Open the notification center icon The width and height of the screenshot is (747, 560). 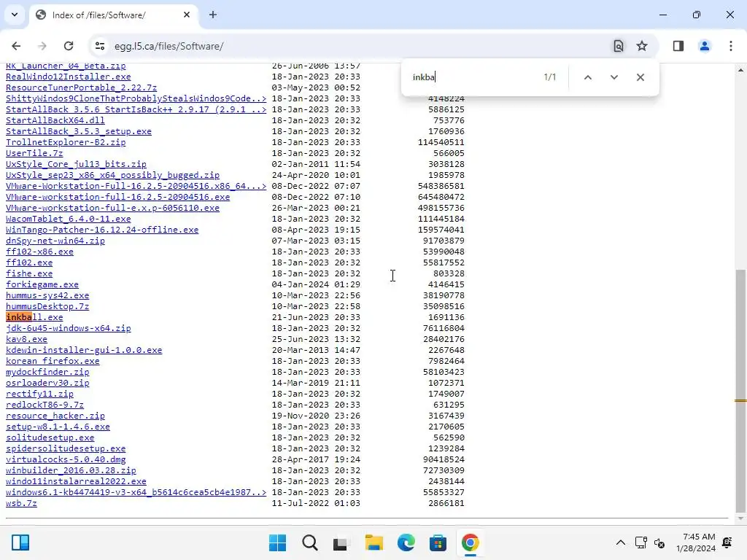pyautogui.click(x=727, y=542)
